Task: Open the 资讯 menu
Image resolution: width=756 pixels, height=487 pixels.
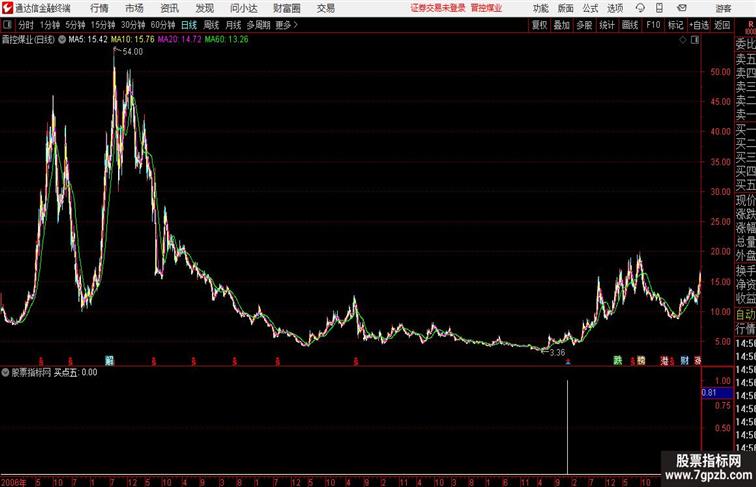Action: pyautogui.click(x=169, y=8)
